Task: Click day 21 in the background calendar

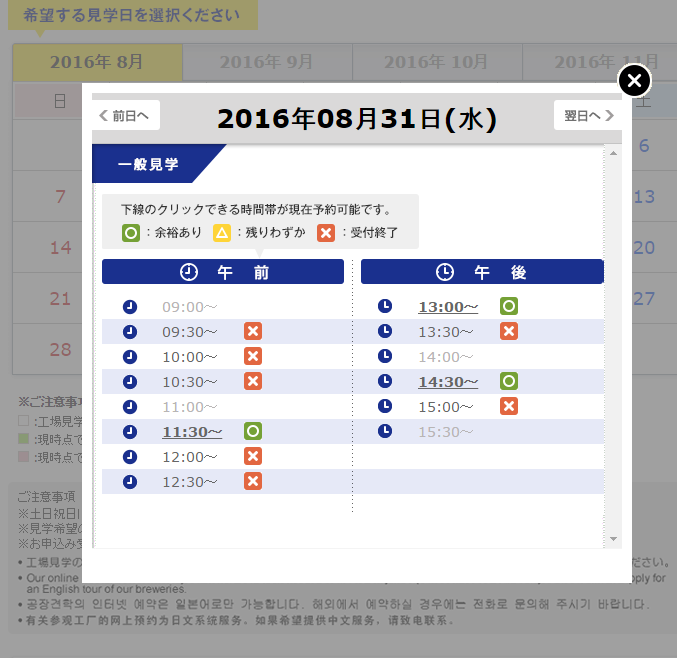Action: click(60, 299)
